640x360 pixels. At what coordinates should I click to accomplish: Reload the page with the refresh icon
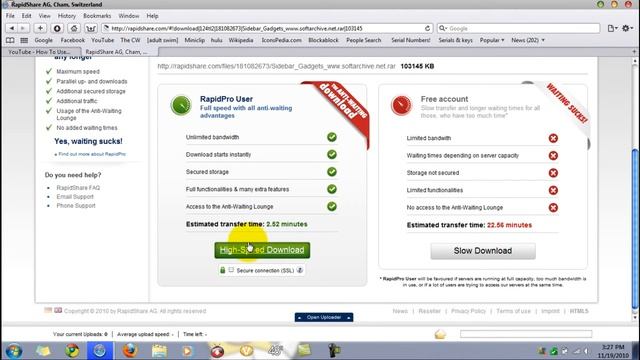[x=427, y=29]
